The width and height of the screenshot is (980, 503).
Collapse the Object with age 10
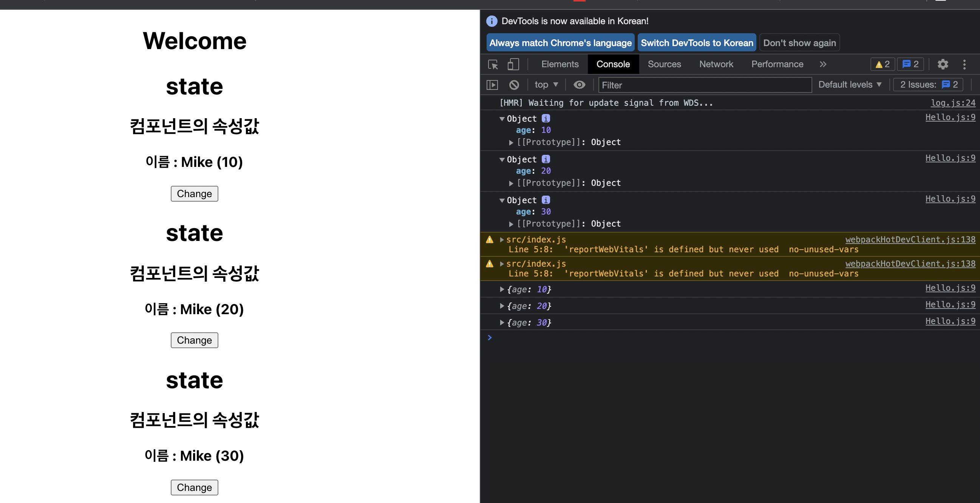pyautogui.click(x=502, y=119)
